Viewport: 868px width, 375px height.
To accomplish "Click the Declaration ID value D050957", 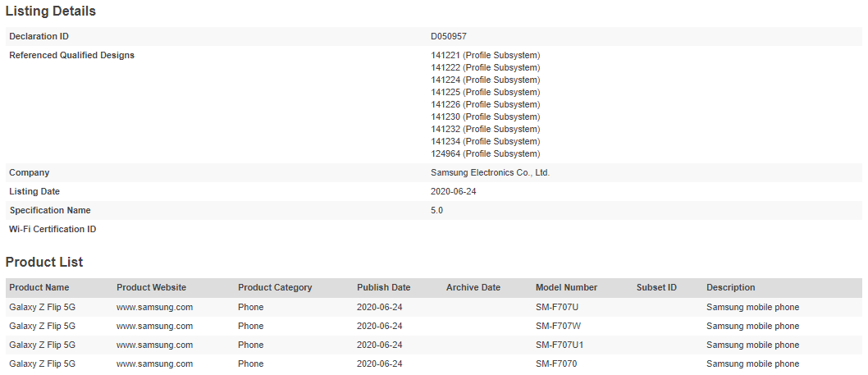I will pos(449,36).
